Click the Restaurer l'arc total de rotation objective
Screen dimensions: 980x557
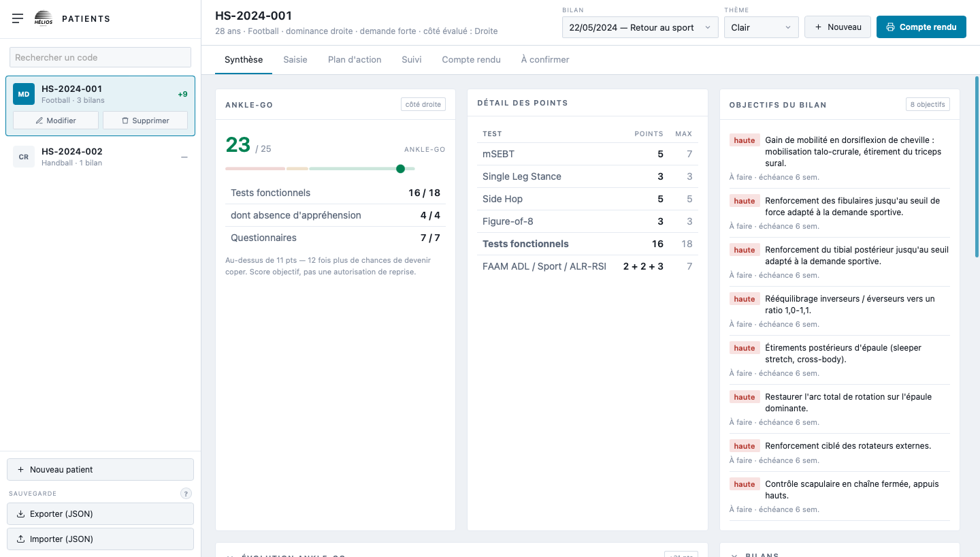[839, 409]
